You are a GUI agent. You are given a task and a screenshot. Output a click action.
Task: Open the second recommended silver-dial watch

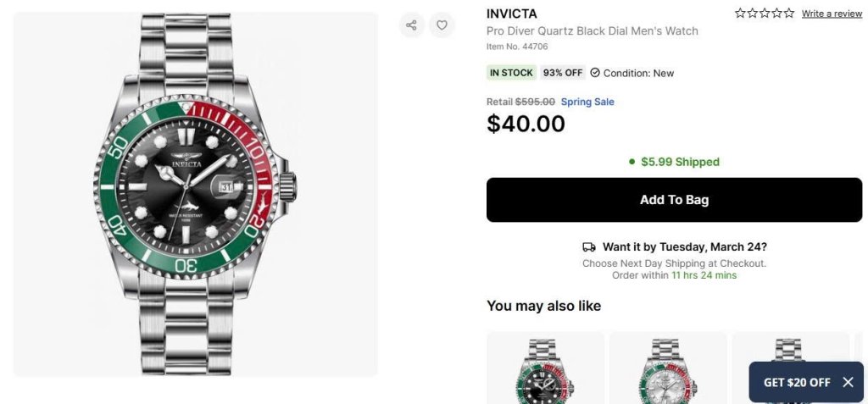tap(668, 368)
